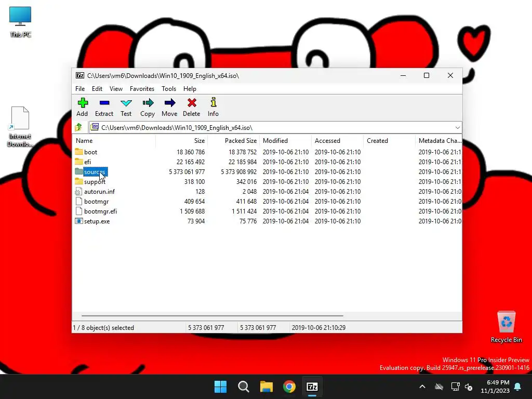Click the red Delete icon
The height and width of the screenshot is (399, 532).
[192, 103]
